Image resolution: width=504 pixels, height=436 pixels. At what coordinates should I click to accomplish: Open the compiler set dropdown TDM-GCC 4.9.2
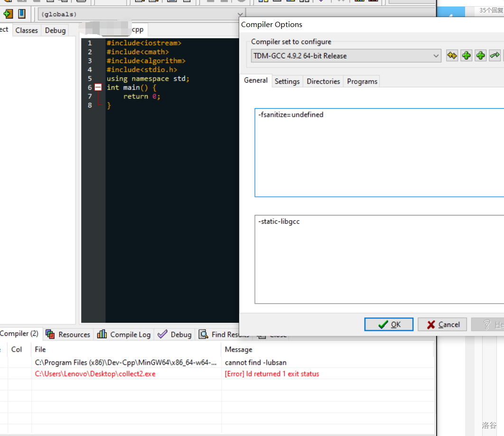click(345, 56)
